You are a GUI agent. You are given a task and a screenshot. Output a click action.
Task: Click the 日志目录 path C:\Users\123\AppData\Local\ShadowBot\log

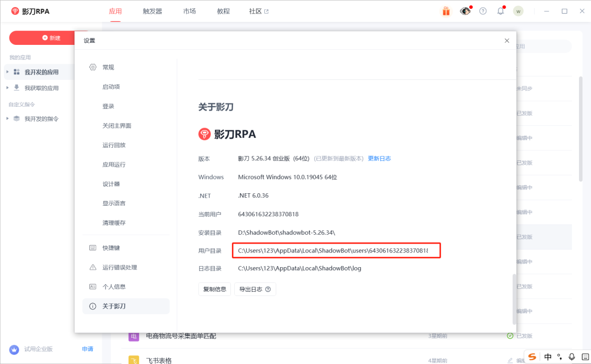[300, 268]
